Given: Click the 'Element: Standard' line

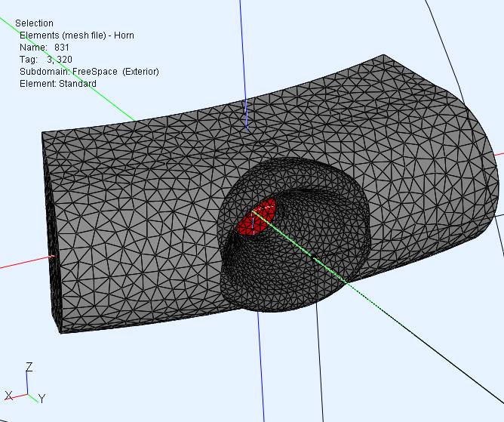Looking at the screenshot, I should click(58, 84).
